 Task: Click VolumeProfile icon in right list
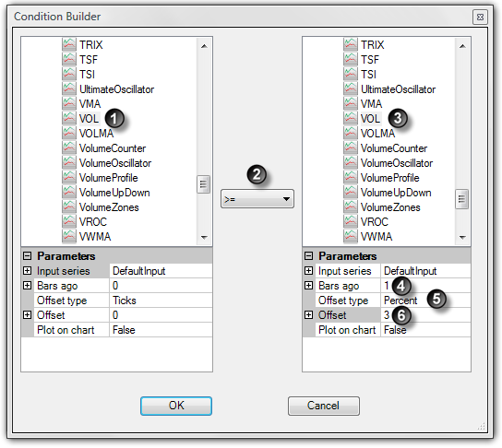pos(351,178)
